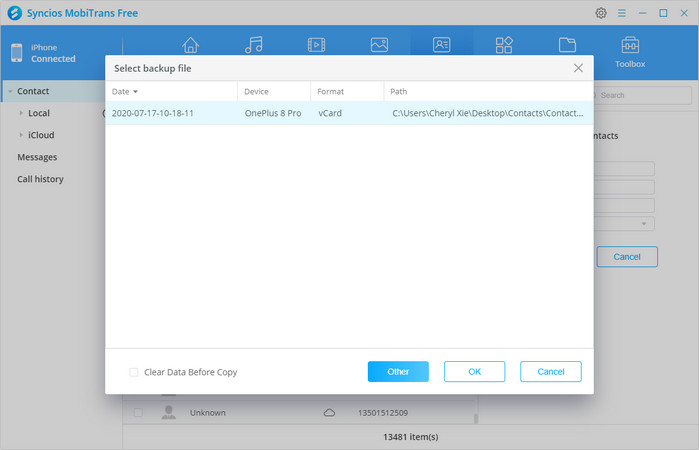Viewport: 699px width, 450px height.
Task: Open the Information contacts tab icon
Action: click(x=442, y=45)
